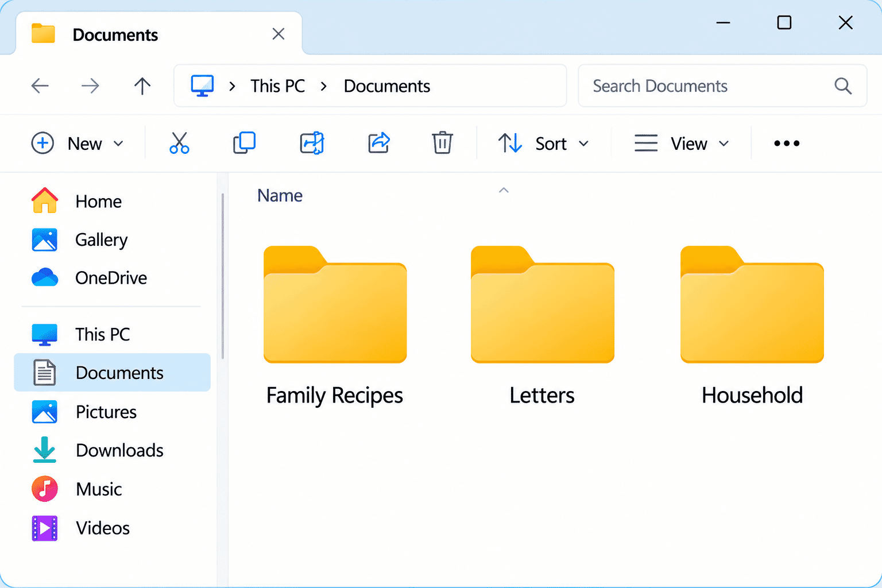882x588 pixels.
Task: Click the search magnifier icon
Action: [842, 86]
